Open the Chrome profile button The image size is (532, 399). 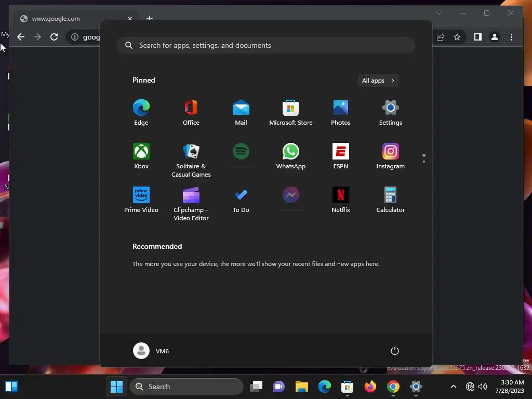[495, 37]
